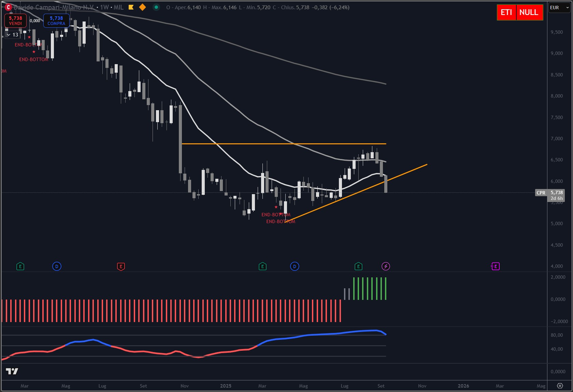Viewport: 573px width, 392px height.
Task: Click the orange diamond icon in header
Action: [x=143, y=7]
